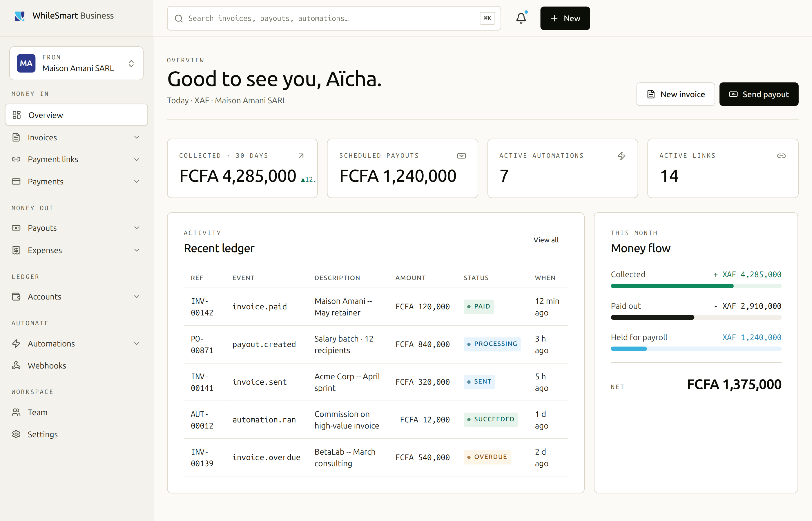Click the banknote icon in Send payout button
The image size is (812, 521).
coord(733,94)
